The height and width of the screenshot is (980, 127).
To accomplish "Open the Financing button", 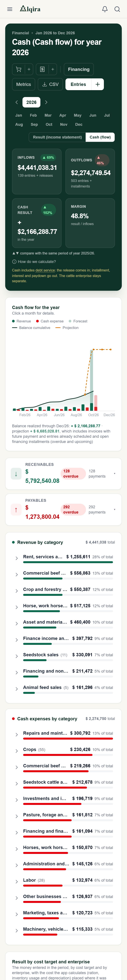I will (78, 69).
